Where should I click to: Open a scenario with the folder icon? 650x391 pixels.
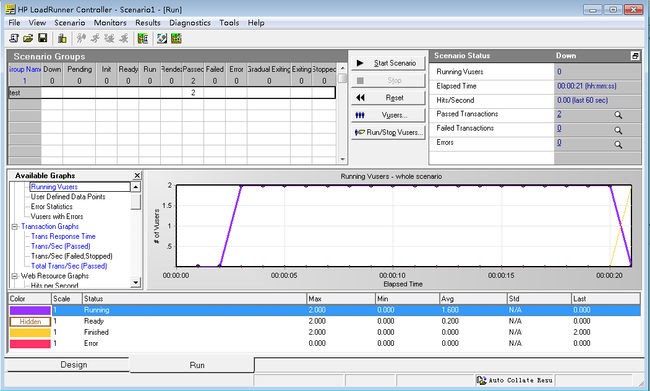pyautogui.click(x=28, y=39)
